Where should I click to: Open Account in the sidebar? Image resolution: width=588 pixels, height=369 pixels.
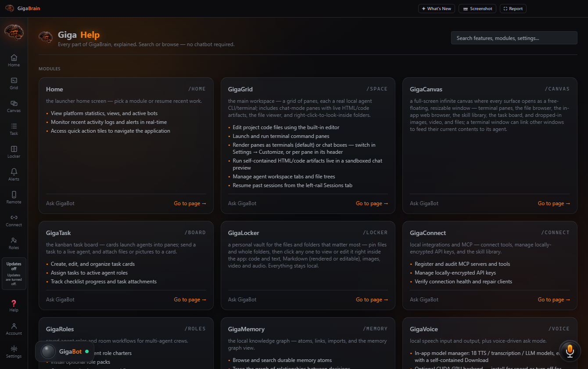click(x=14, y=329)
